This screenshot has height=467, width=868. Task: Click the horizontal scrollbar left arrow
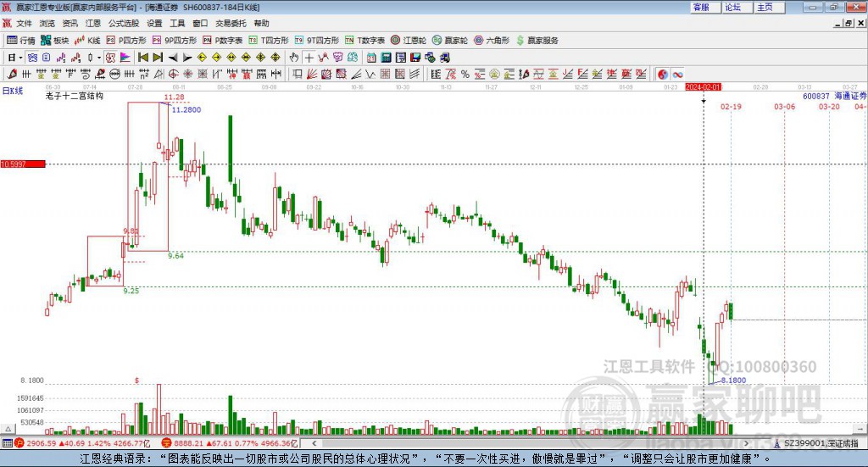(314, 443)
